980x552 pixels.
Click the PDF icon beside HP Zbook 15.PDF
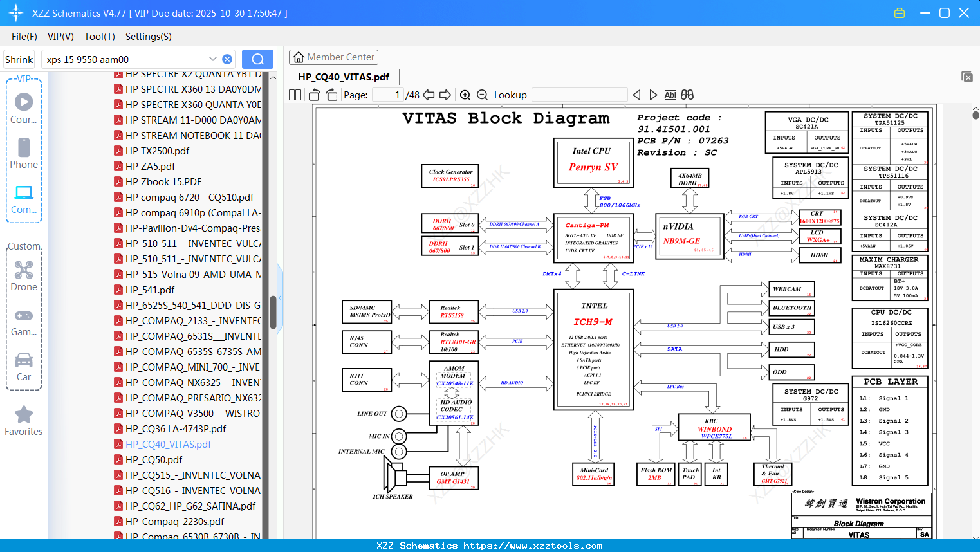click(x=118, y=181)
